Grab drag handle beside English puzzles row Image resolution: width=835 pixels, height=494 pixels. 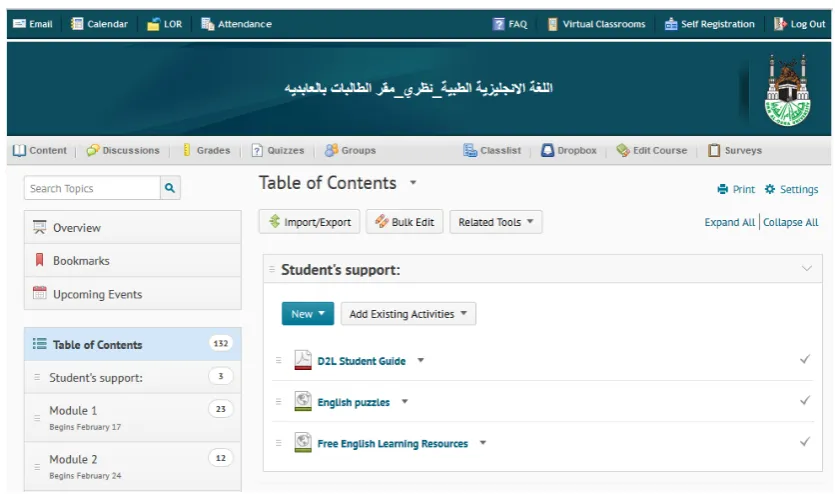[279, 401]
